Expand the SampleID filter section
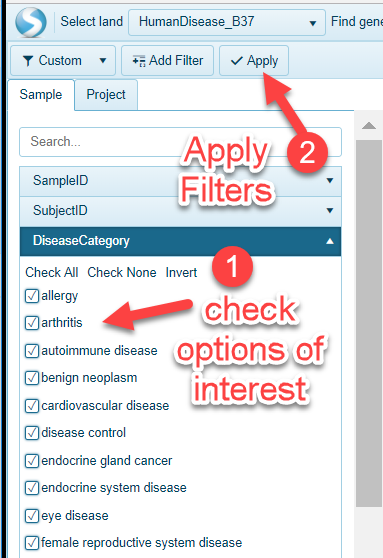 180,181
